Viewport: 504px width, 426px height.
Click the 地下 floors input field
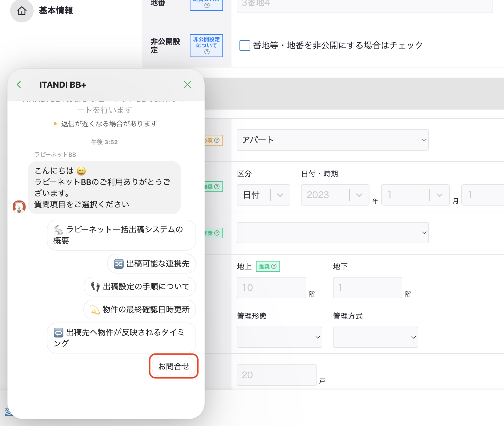pyautogui.click(x=367, y=288)
